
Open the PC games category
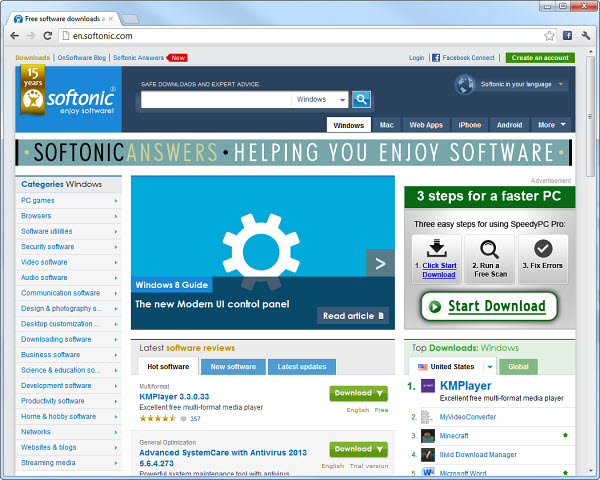[38, 200]
